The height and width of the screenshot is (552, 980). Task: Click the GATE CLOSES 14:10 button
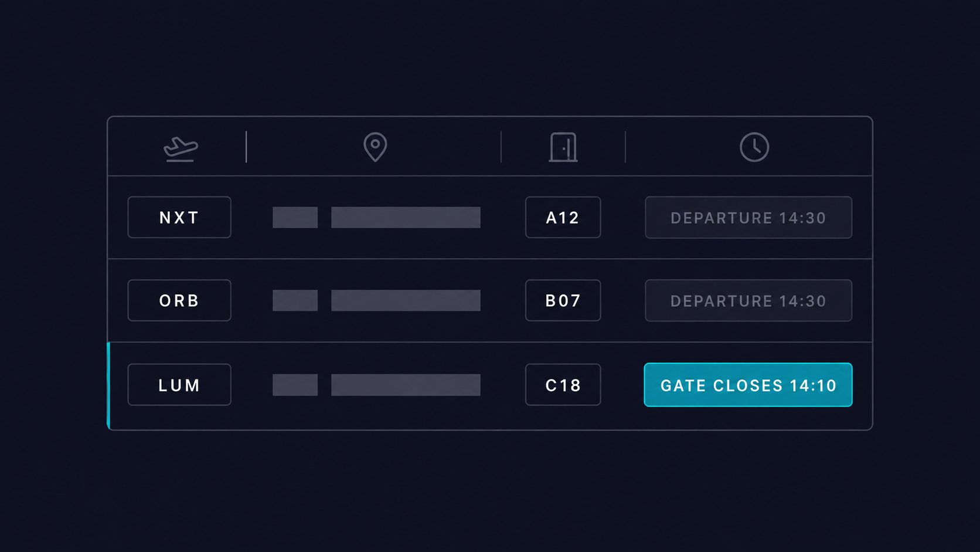pos(748,385)
